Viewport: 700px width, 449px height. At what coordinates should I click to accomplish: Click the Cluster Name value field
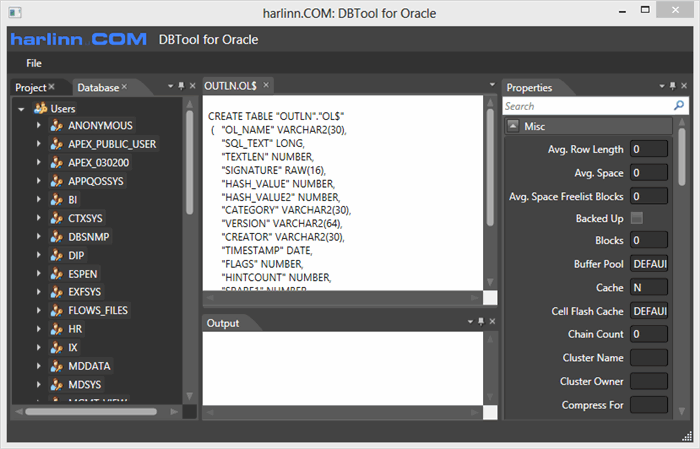pos(649,358)
